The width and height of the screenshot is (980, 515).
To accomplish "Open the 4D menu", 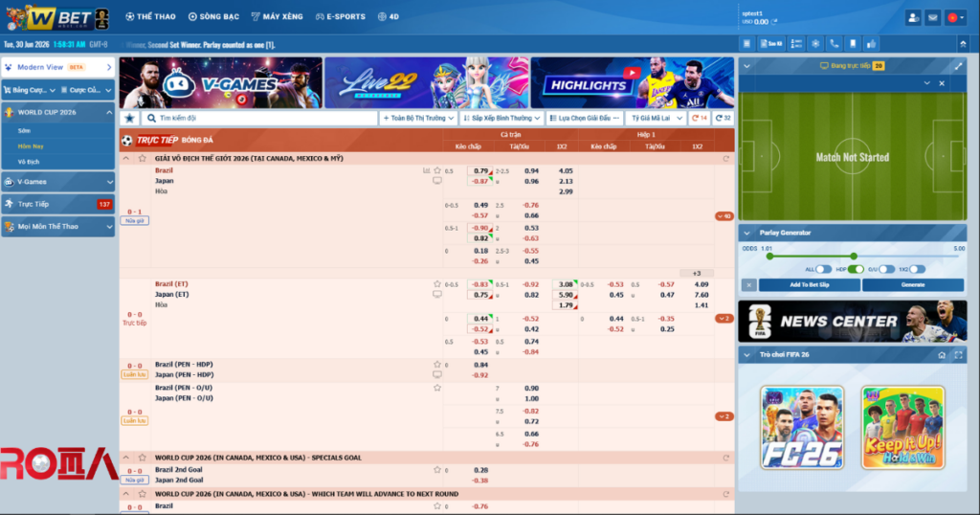I will (x=389, y=17).
